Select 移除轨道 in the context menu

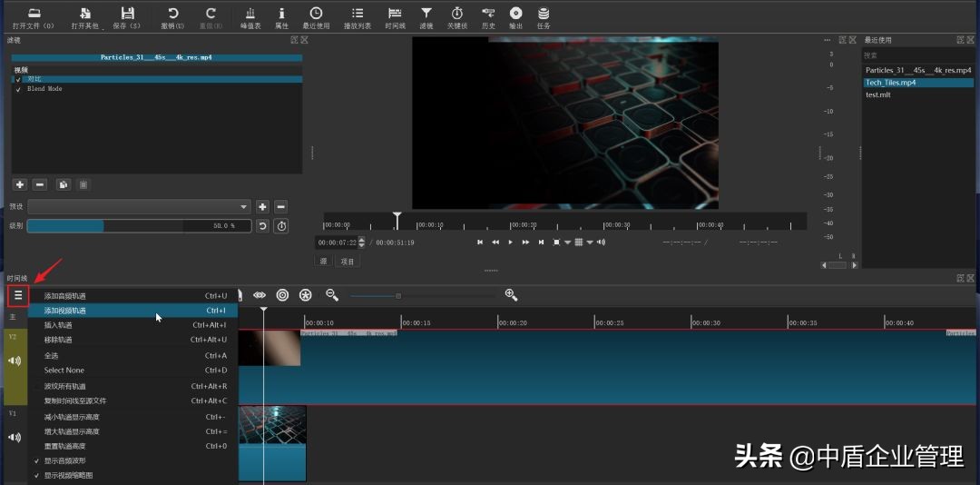(x=58, y=340)
